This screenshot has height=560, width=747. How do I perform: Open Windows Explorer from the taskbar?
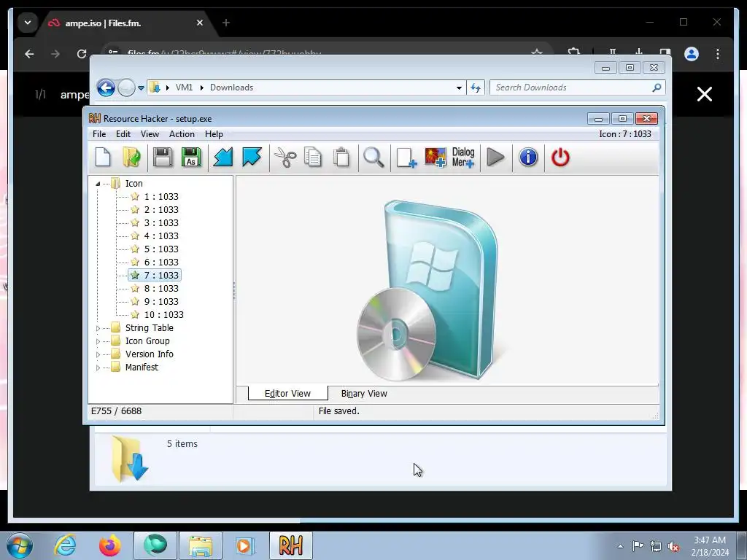click(200, 545)
